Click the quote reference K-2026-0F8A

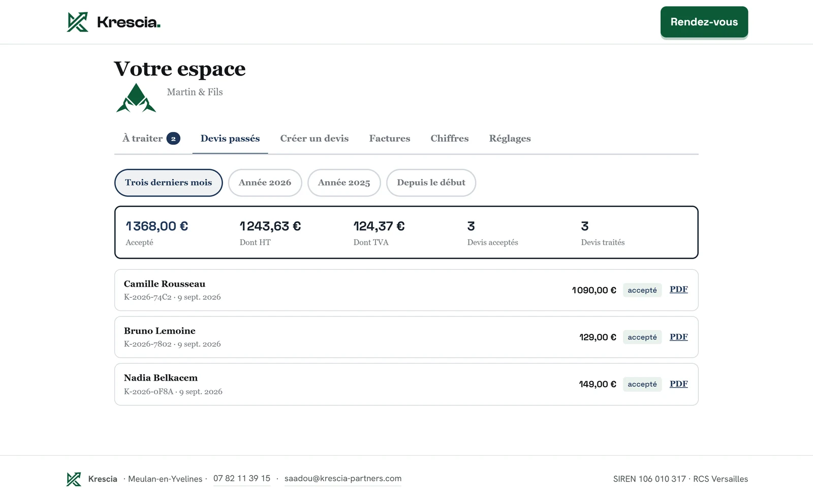coord(149,392)
